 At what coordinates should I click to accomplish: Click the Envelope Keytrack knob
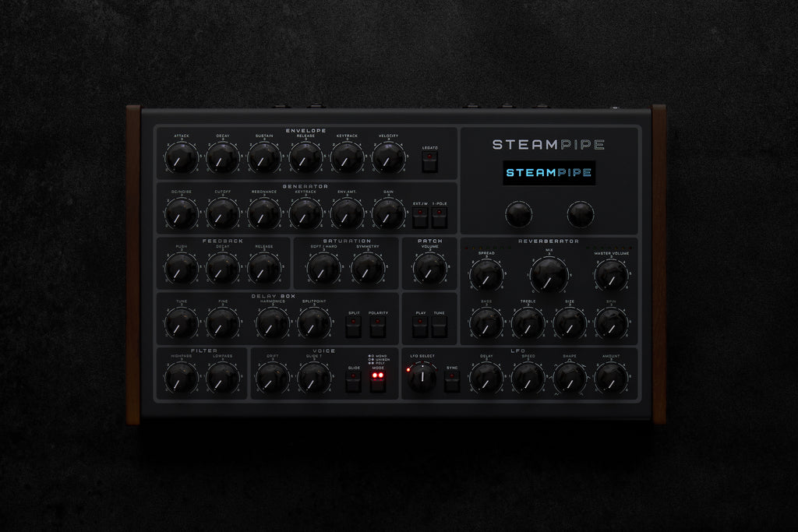pyautogui.click(x=347, y=157)
